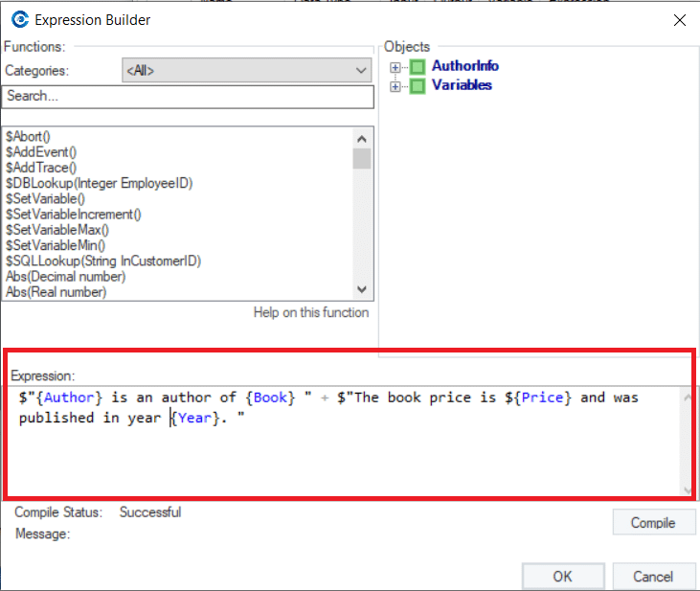Click the function Search field
Image resolution: width=700 pixels, height=591 pixels.
188,97
